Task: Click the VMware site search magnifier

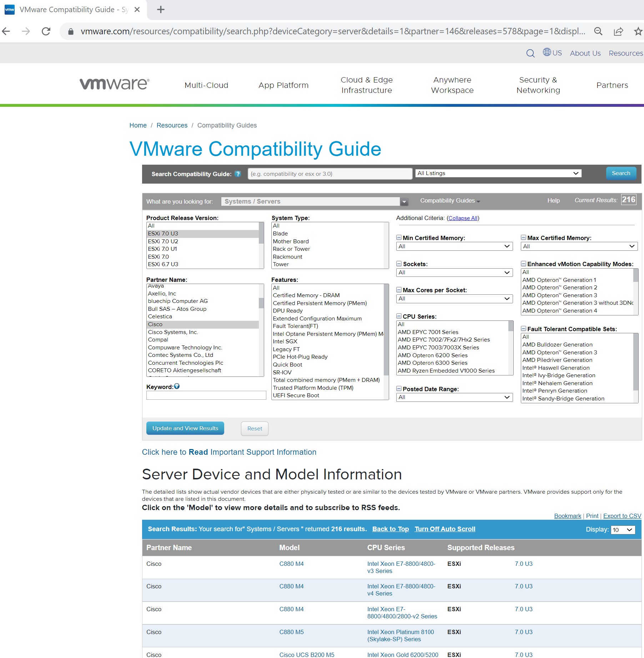Action: pyautogui.click(x=530, y=53)
